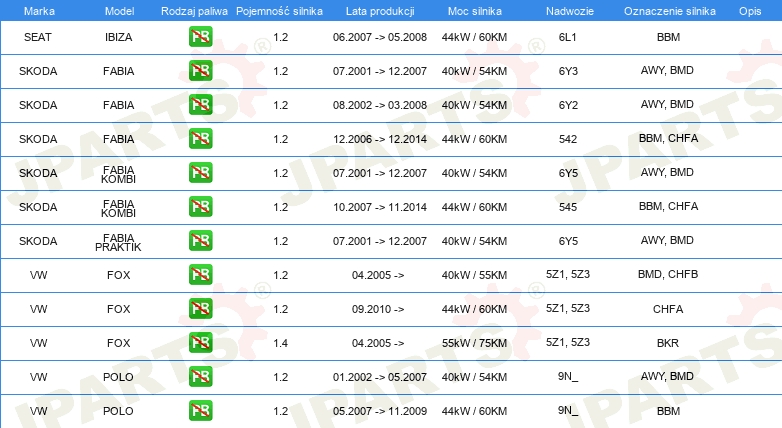Click the Opis column header
The image size is (782, 428).
(750, 11)
